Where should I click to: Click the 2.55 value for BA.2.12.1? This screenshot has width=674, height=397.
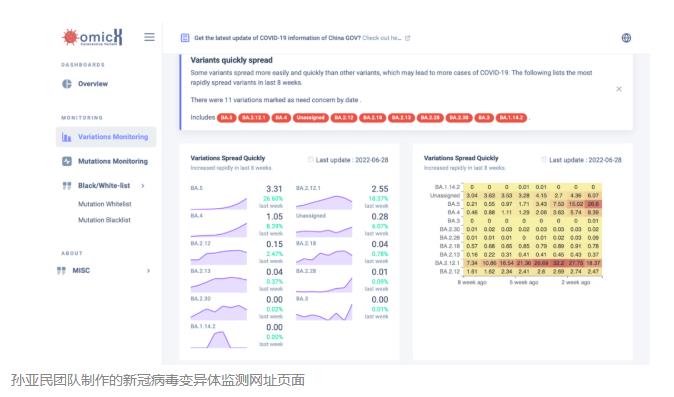click(380, 189)
